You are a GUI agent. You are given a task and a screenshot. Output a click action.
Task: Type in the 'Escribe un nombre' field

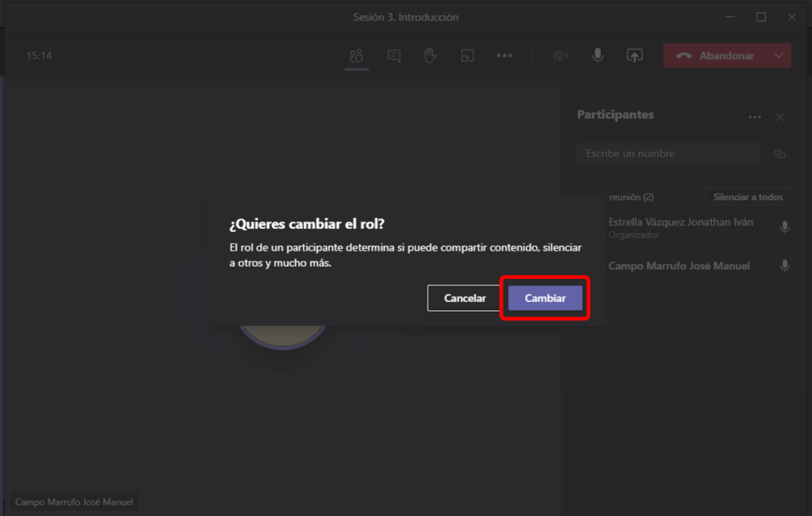[668, 154]
